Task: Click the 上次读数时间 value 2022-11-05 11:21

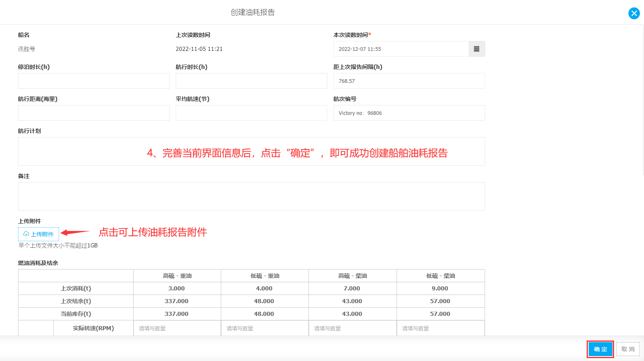Action: click(x=199, y=49)
